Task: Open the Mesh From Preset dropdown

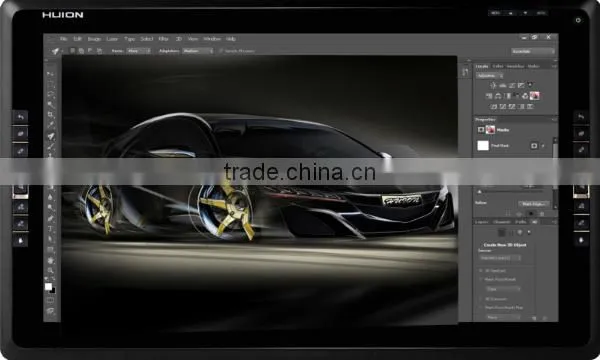Action: (x=503, y=289)
